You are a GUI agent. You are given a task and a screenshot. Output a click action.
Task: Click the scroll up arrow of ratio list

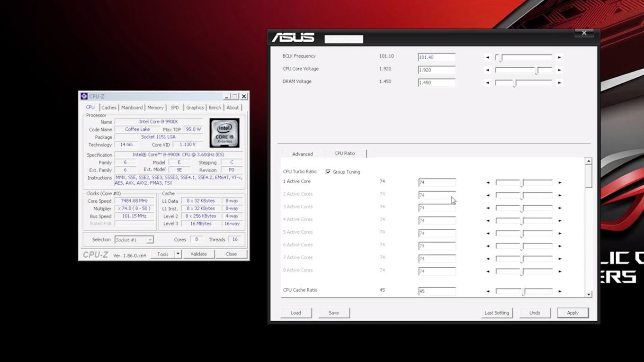point(589,161)
